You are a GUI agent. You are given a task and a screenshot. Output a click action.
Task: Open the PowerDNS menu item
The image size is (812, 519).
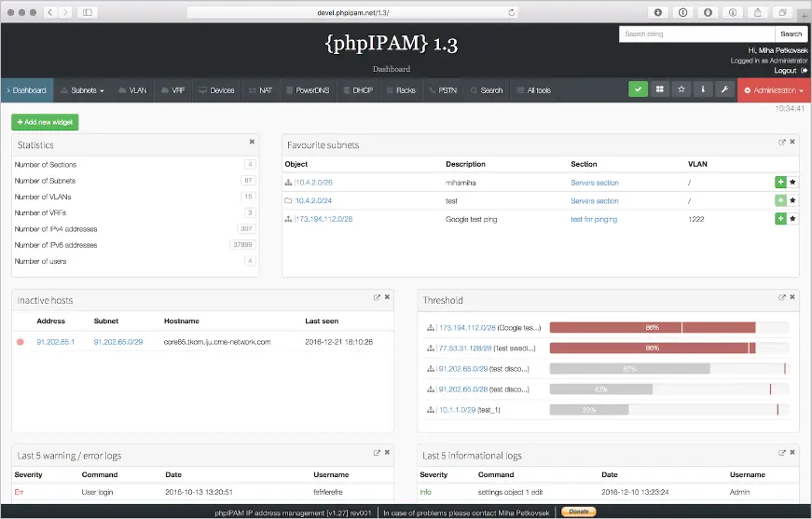(309, 90)
